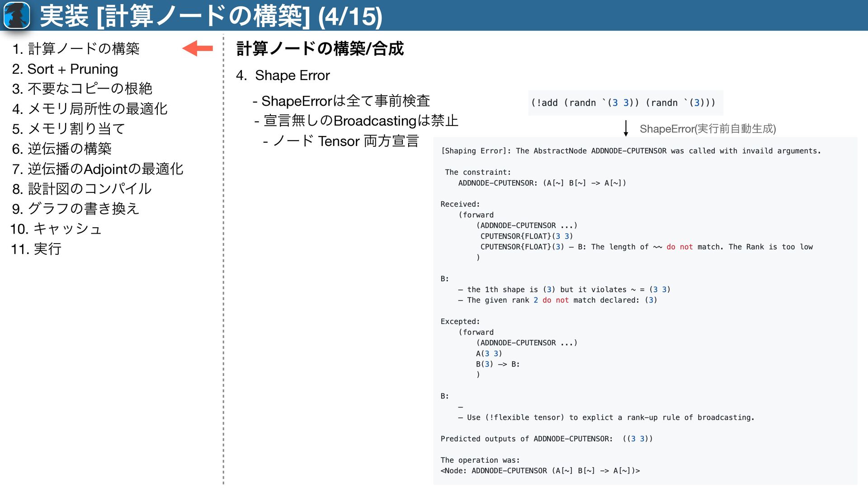Go to outline item 8. 設計図のコンパイル
The image size is (868, 488).
pos(82,189)
